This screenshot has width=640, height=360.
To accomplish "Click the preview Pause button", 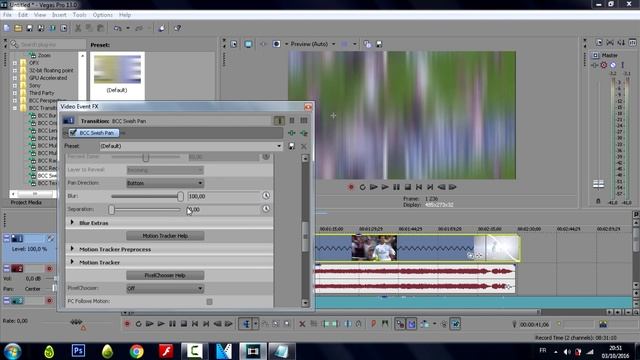I will point(396,187).
